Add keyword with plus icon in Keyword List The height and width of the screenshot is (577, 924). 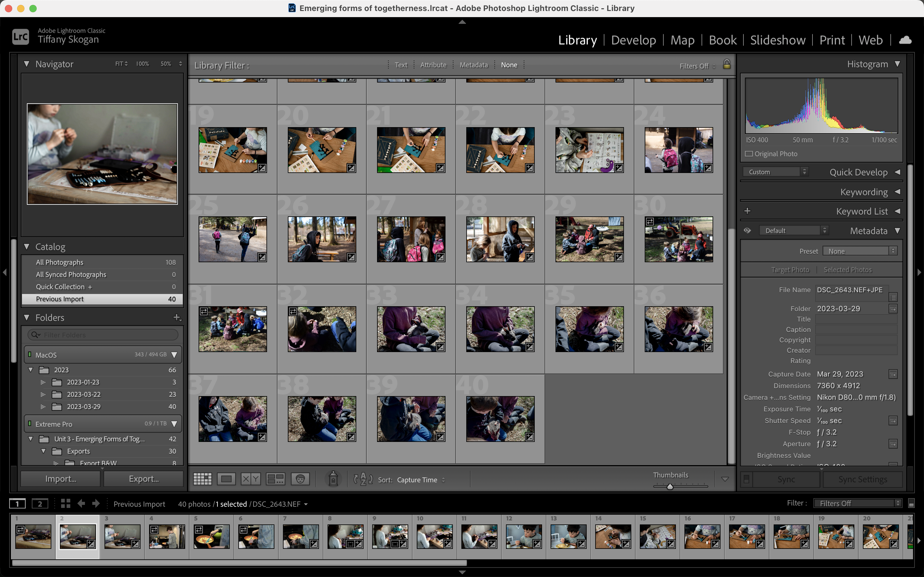click(747, 211)
